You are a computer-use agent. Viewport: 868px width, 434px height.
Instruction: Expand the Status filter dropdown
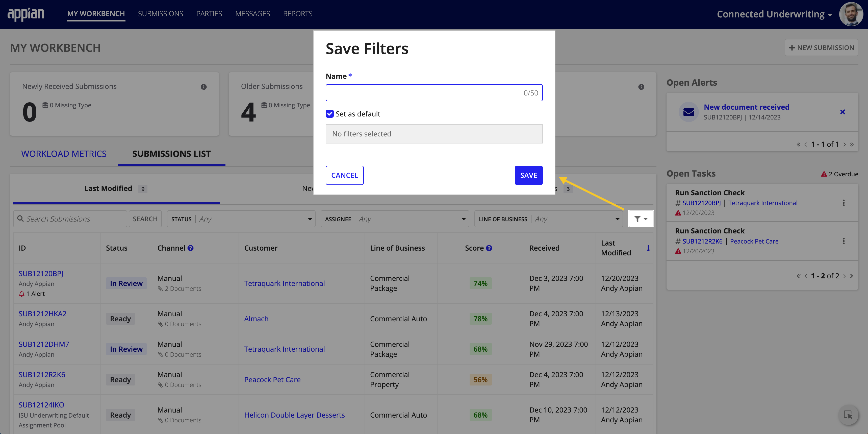tap(241, 219)
